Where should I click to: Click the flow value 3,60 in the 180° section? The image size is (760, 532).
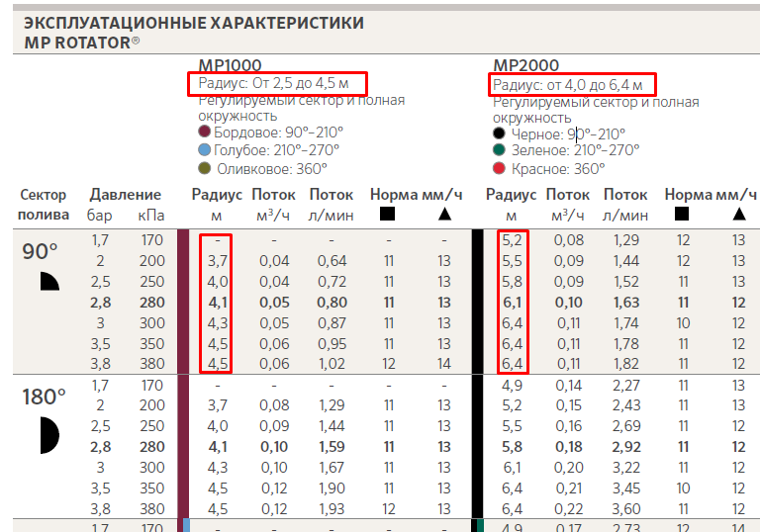click(626, 509)
